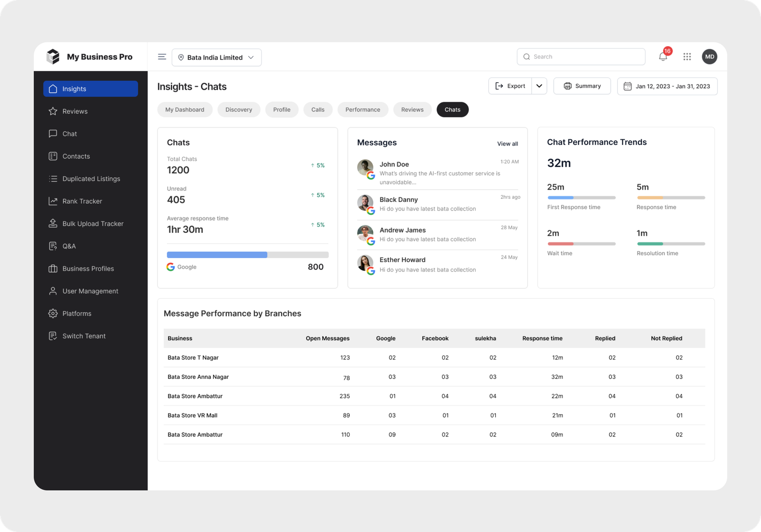Open Business Profiles in sidebar
This screenshot has width=761, height=532.
[x=88, y=269]
